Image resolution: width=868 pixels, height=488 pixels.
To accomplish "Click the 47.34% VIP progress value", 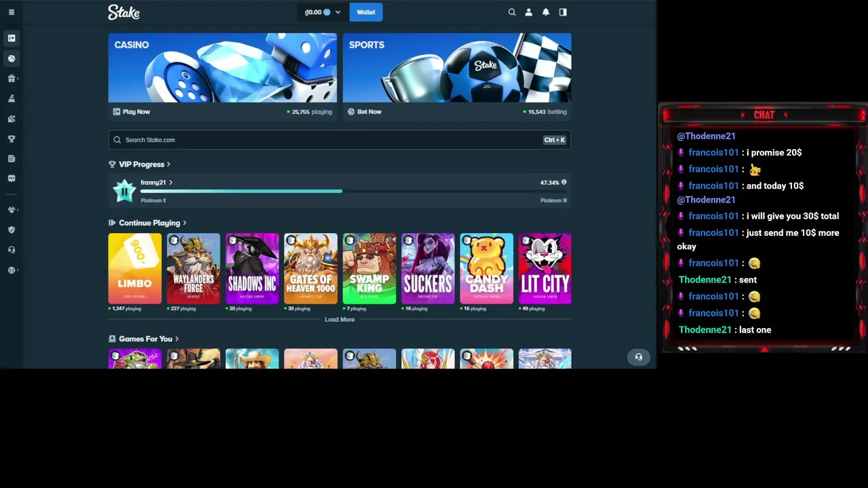I will pos(549,182).
